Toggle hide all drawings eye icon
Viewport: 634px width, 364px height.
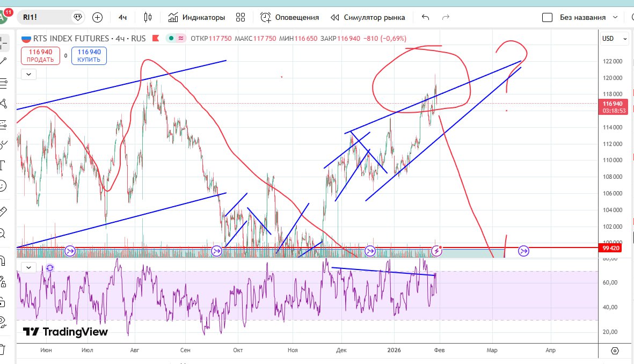pyautogui.click(x=3, y=322)
